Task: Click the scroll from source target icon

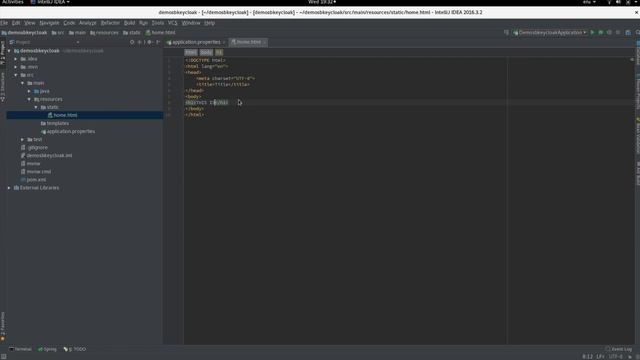Action: tap(132, 42)
